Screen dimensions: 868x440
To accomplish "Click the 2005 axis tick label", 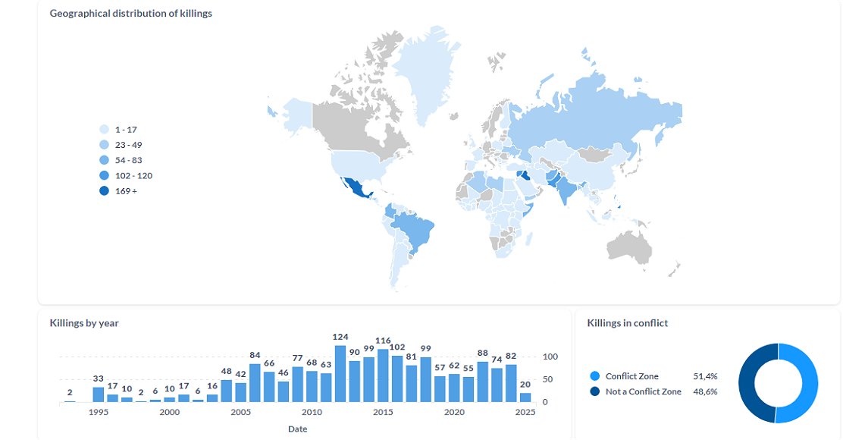I will (241, 412).
